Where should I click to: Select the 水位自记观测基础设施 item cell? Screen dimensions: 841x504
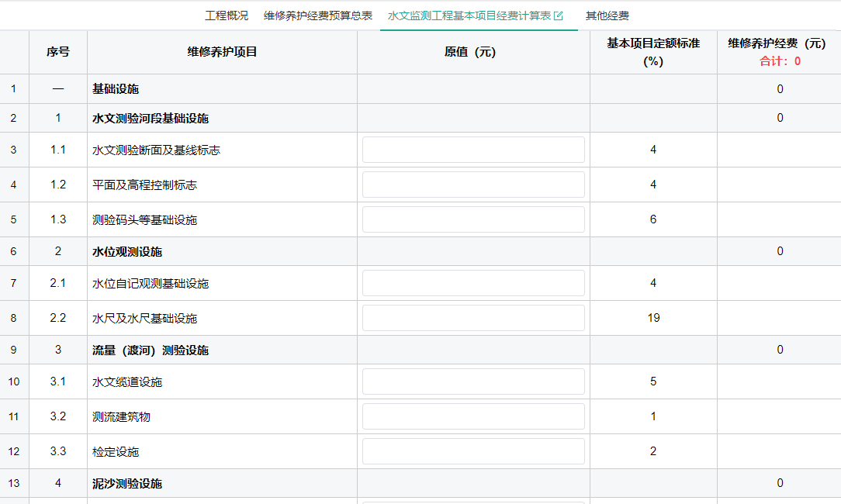click(222, 283)
